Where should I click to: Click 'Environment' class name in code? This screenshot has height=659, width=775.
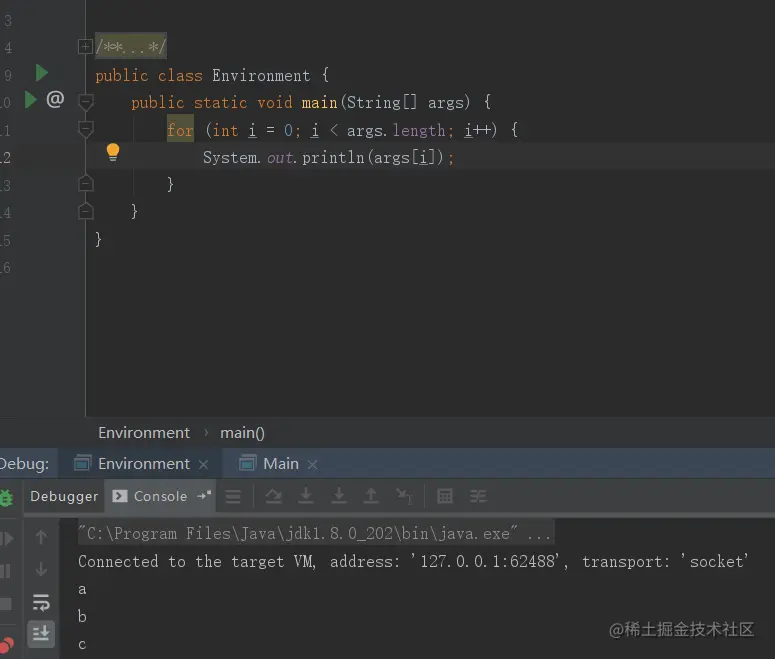click(x=261, y=76)
